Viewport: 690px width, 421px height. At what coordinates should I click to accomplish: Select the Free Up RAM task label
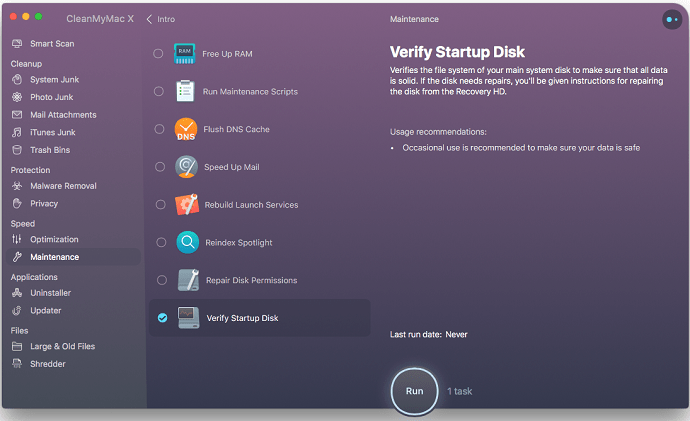click(x=227, y=54)
